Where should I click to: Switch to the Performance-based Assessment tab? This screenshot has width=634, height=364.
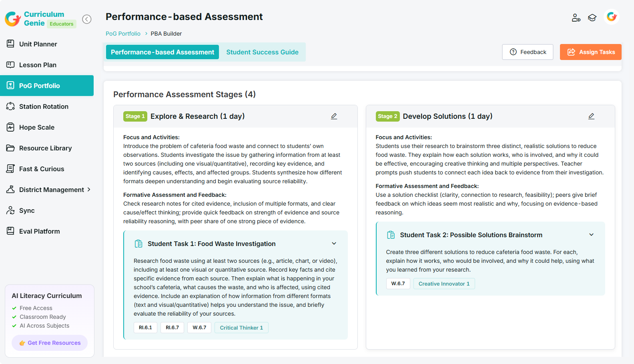(x=163, y=52)
